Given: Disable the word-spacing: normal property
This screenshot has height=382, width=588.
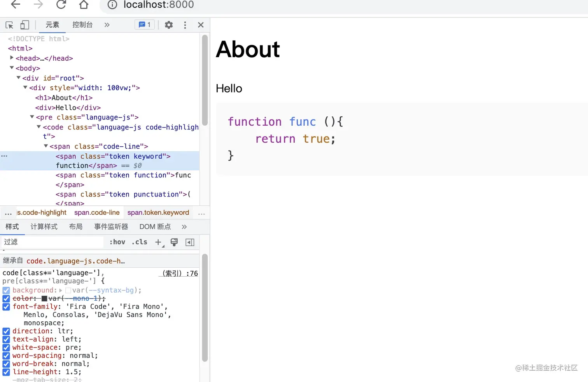Looking at the screenshot, I should point(6,356).
